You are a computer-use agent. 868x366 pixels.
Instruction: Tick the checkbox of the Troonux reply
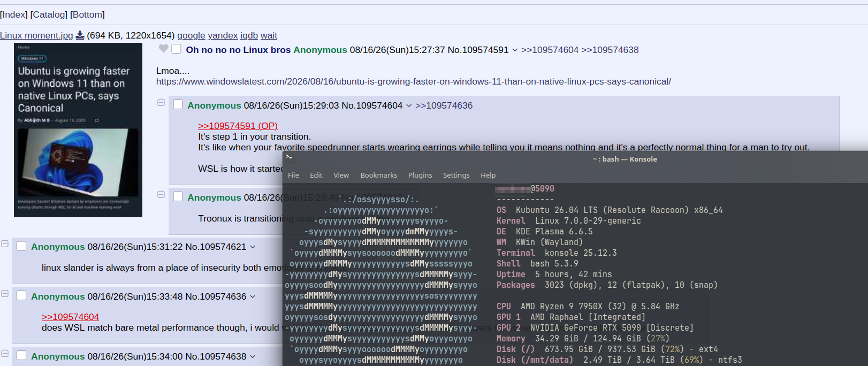coord(178,196)
